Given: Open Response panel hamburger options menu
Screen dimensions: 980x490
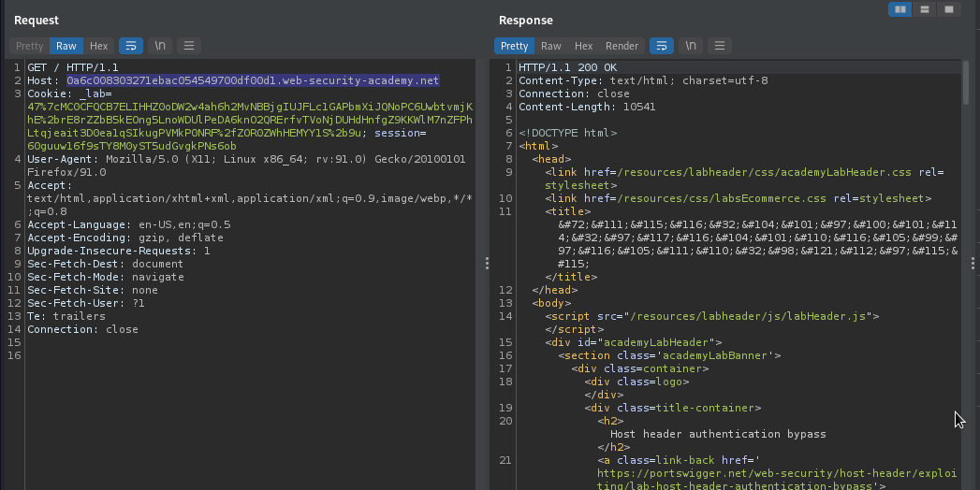Looking at the screenshot, I should click(720, 46).
